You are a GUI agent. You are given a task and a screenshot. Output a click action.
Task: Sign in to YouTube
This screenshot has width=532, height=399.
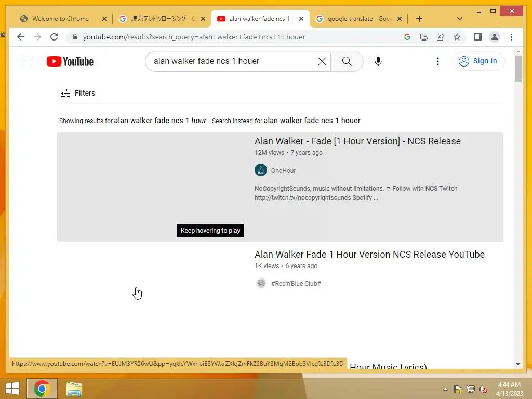coord(478,61)
